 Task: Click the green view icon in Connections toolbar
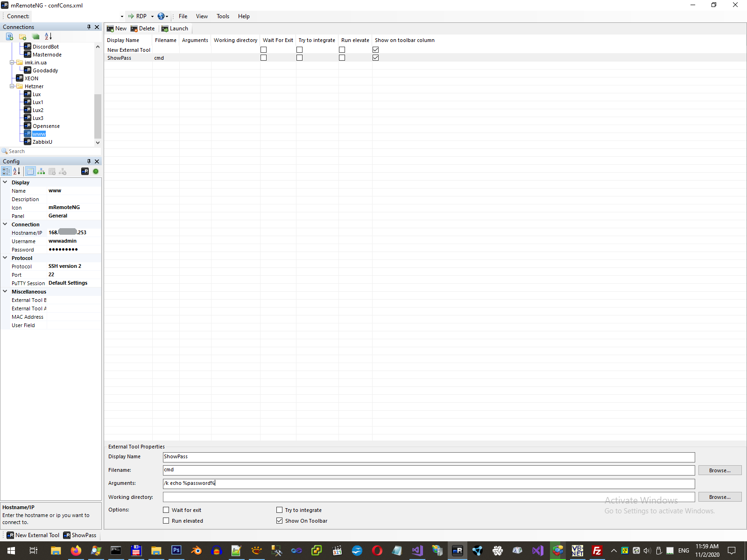(35, 36)
